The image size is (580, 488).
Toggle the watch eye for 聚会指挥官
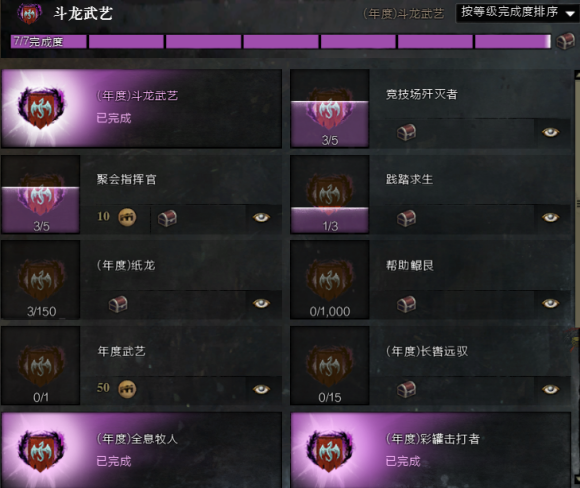click(x=261, y=218)
